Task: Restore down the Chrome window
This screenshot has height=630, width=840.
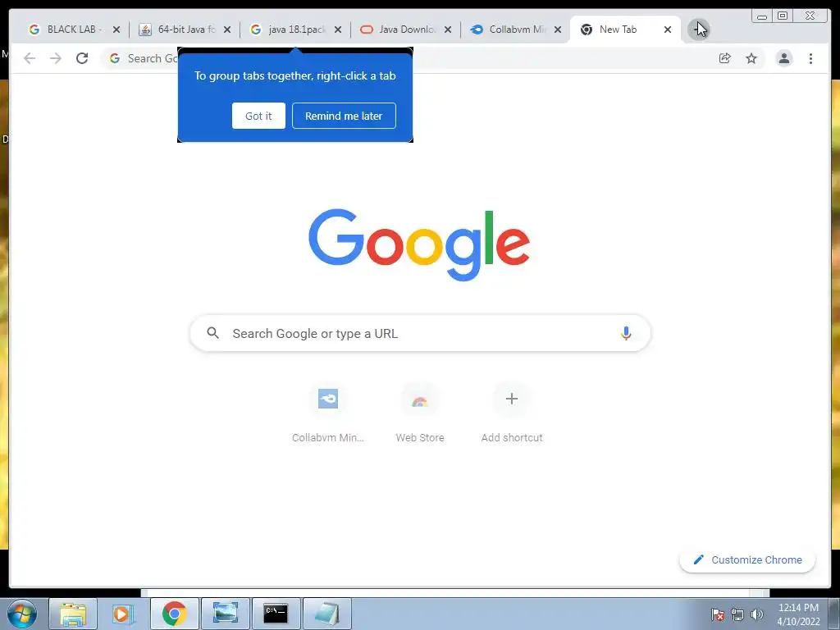Action: (x=783, y=16)
